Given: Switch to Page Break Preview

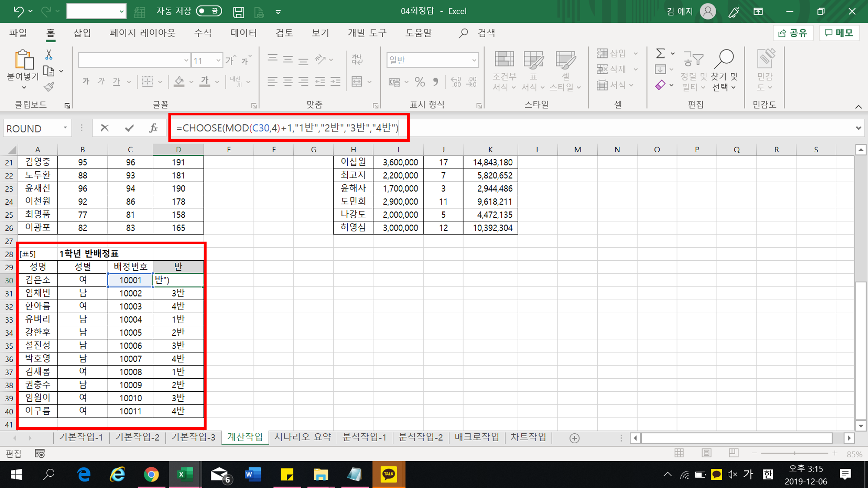Looking at the screenshot, I should coord(733,453).
